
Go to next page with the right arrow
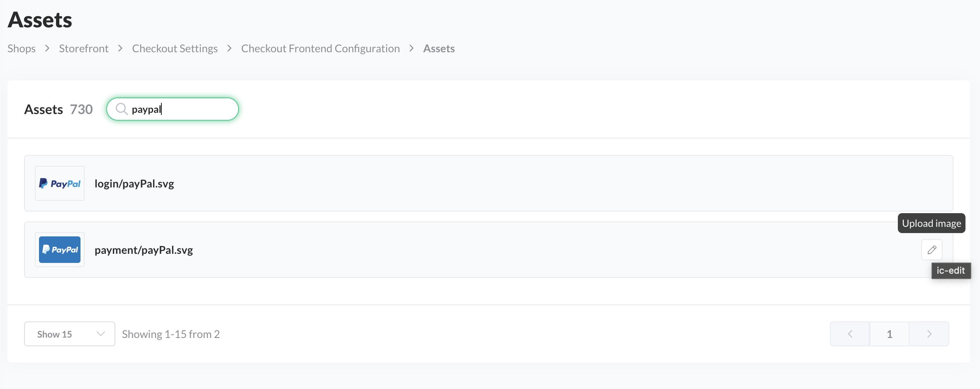[929, 334]
